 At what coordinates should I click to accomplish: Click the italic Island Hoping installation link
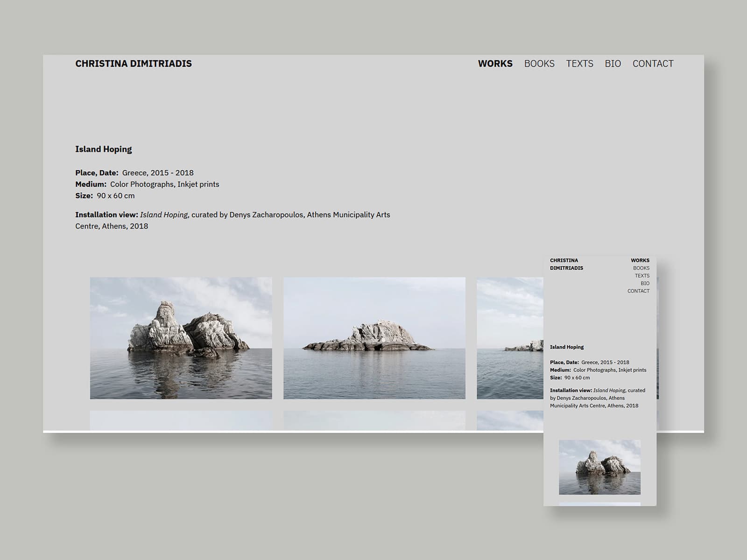[x=163, y=215]
